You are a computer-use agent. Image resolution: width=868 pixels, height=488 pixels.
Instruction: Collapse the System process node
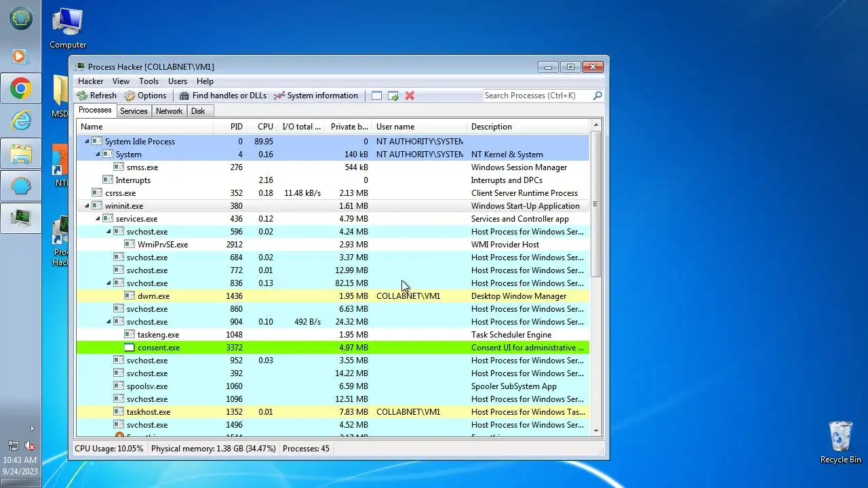tap(98, 155)
